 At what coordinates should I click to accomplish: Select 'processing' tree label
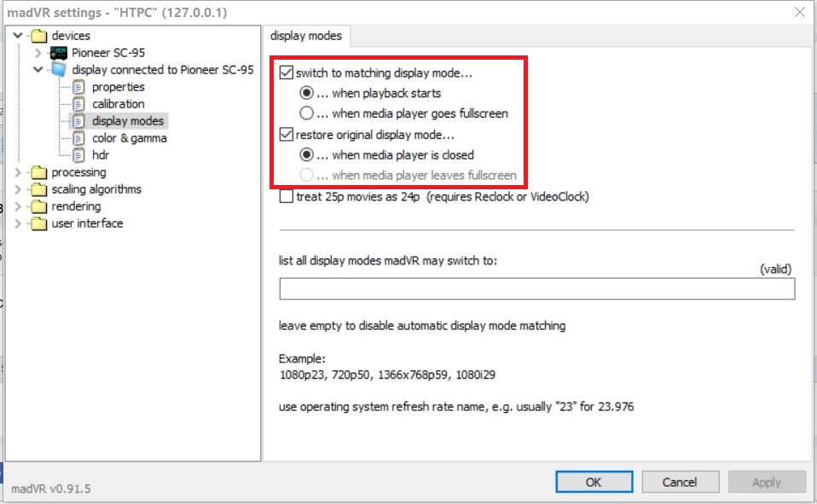78,172
